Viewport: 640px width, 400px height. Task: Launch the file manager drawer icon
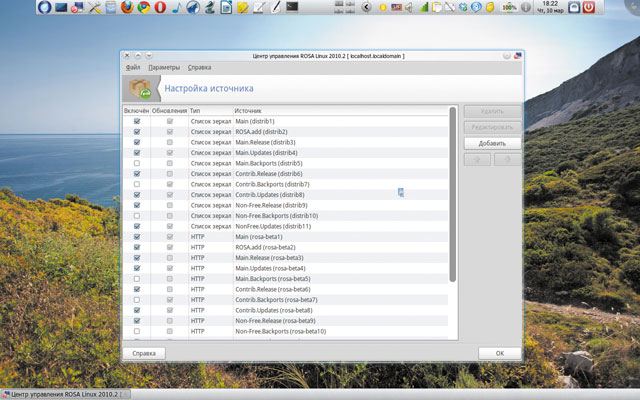tap(111, 7)
